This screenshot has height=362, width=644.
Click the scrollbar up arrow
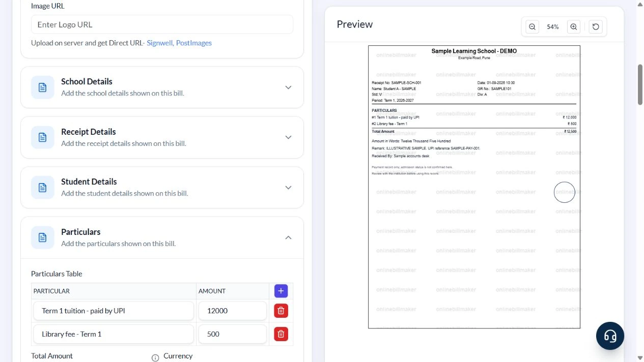tap(640, 4)
